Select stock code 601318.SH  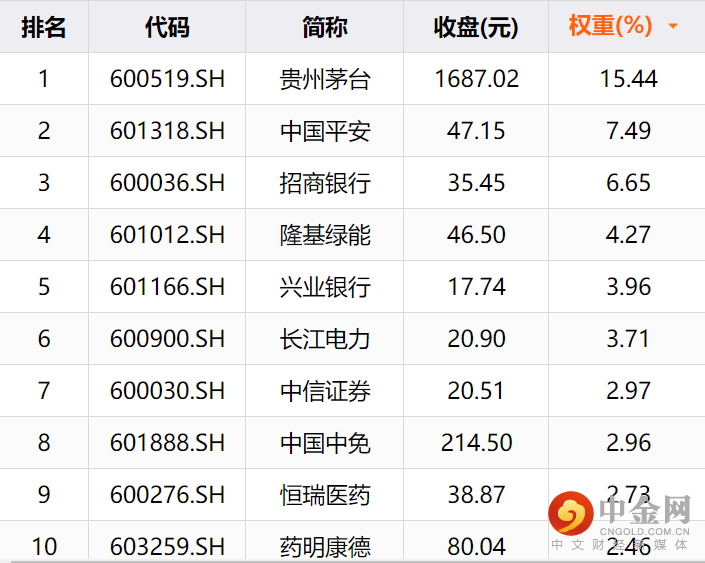tap(167, 131)
